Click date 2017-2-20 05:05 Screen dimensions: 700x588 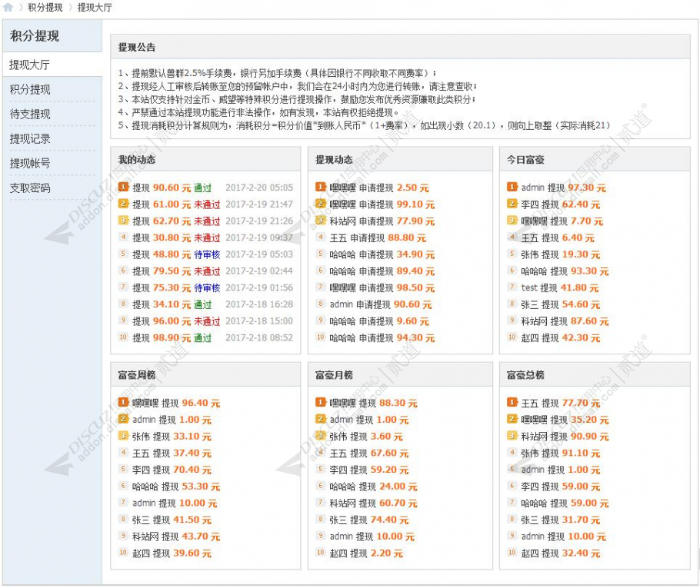pyautogui.click(x=259, y=188)
